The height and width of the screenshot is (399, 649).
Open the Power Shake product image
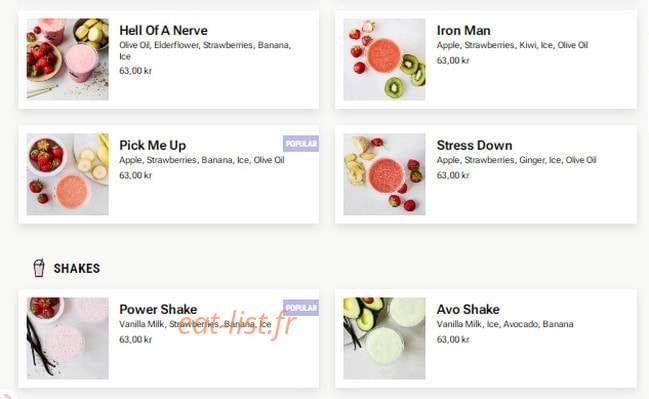[x=68, y=338]
